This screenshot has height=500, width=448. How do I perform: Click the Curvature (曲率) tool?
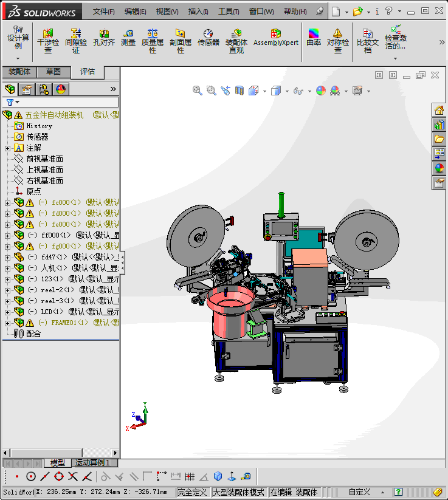pyautogui.click(x=314, y=38)
